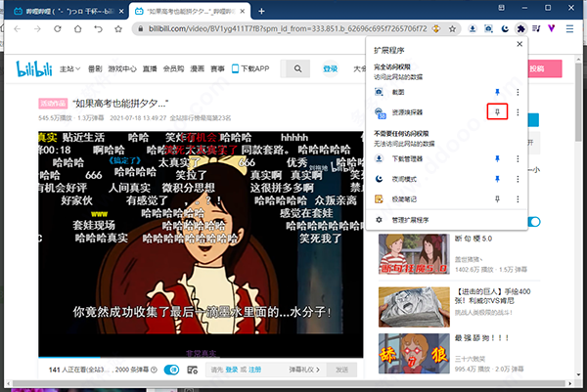587x392 pixels.
Task: Expand the 主站 dropdown menu
Action: [x=70, y=68]
